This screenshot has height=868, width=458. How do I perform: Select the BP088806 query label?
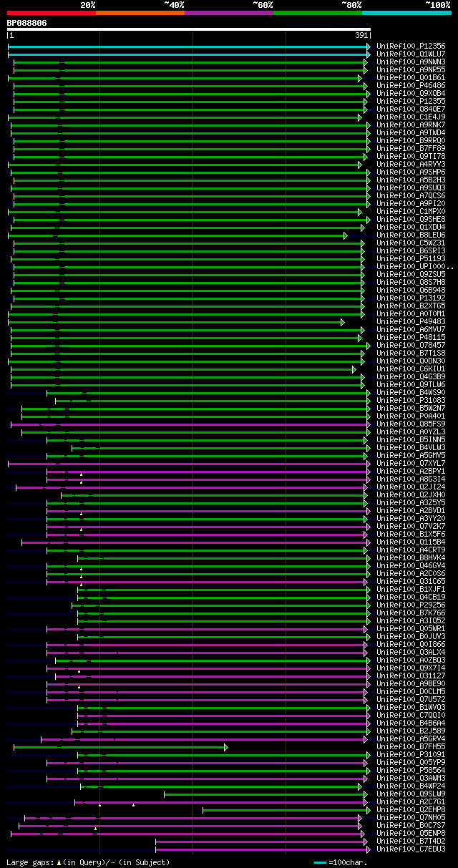26,23
